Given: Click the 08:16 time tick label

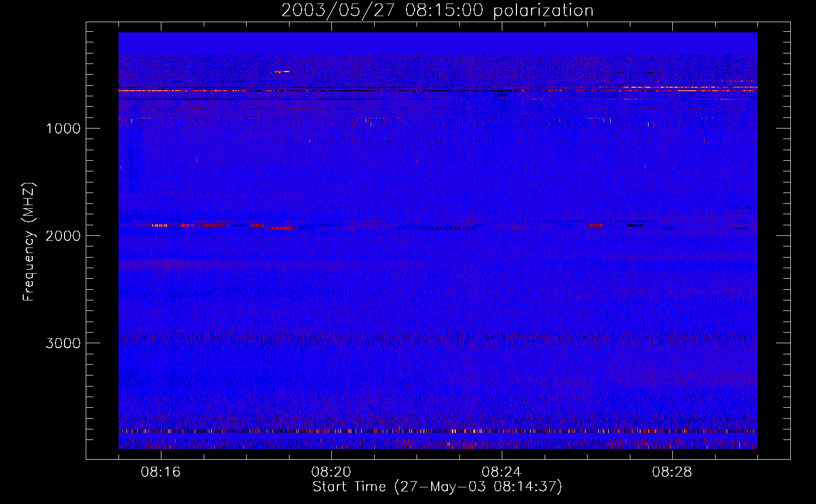Looking at the screenshot, I should pyautogui.click(x=160, y=472).
